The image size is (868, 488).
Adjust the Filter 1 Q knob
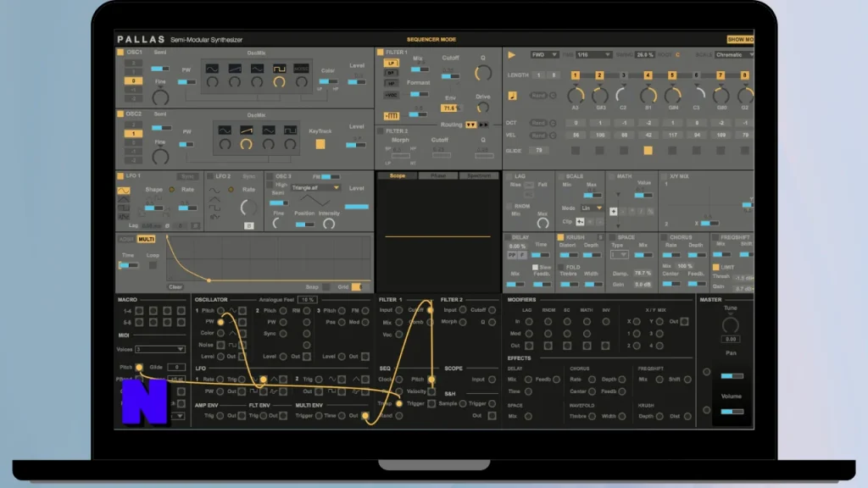point(482,73)
